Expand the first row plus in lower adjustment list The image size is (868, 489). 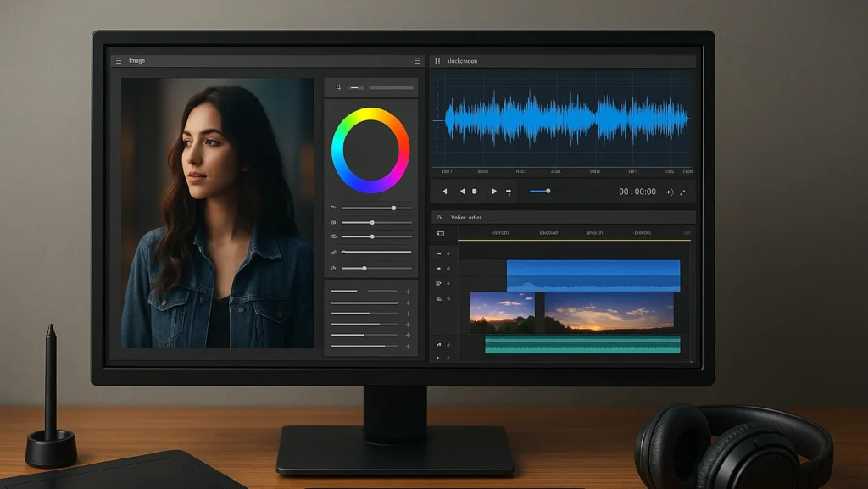pyautogui.click(x=408, y=292)
